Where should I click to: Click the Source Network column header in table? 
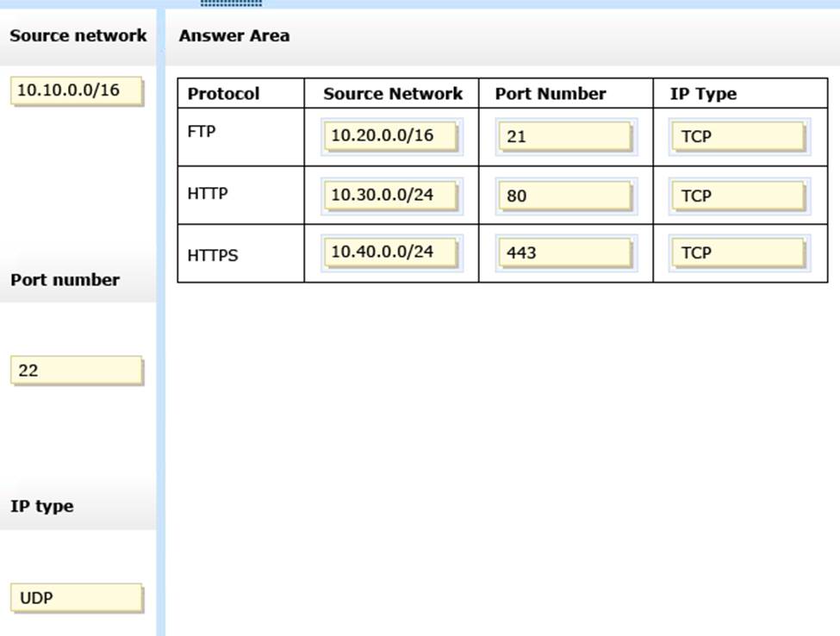coord(393,94)
